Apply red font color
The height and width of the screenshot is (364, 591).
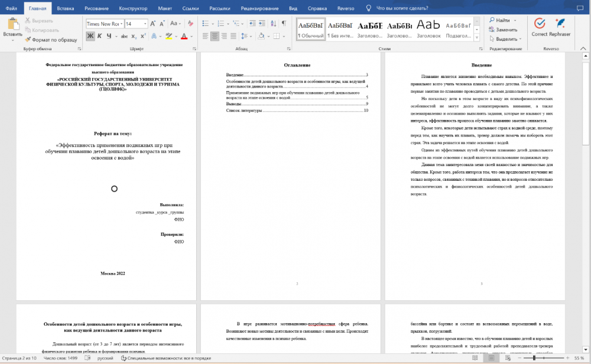(x=184, y=36)
